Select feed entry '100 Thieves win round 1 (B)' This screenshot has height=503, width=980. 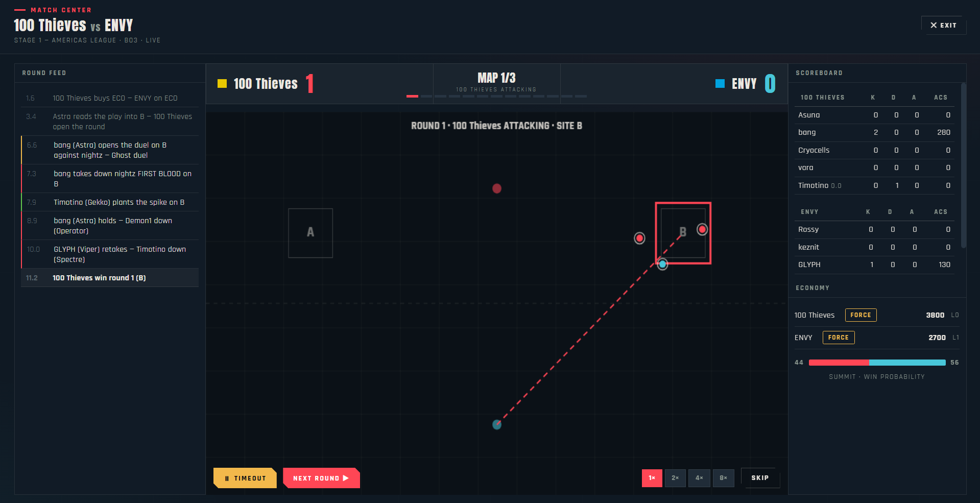click(110, 278)
